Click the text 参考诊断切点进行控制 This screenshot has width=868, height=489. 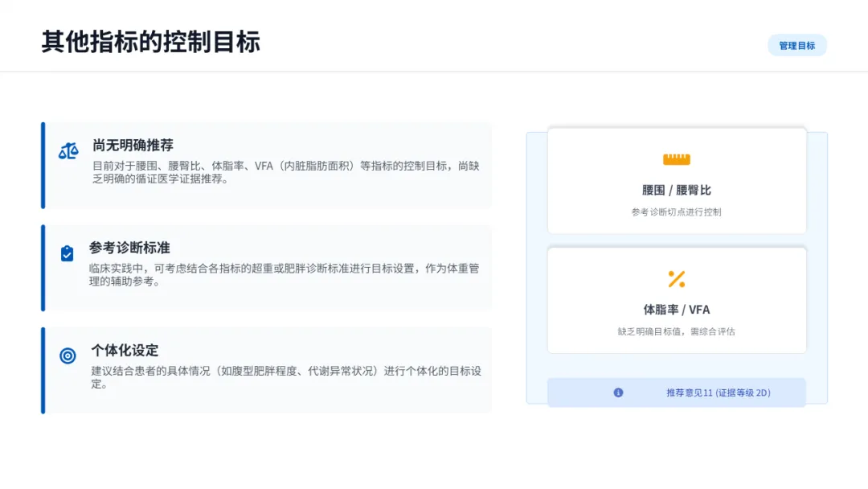[677, 212]
